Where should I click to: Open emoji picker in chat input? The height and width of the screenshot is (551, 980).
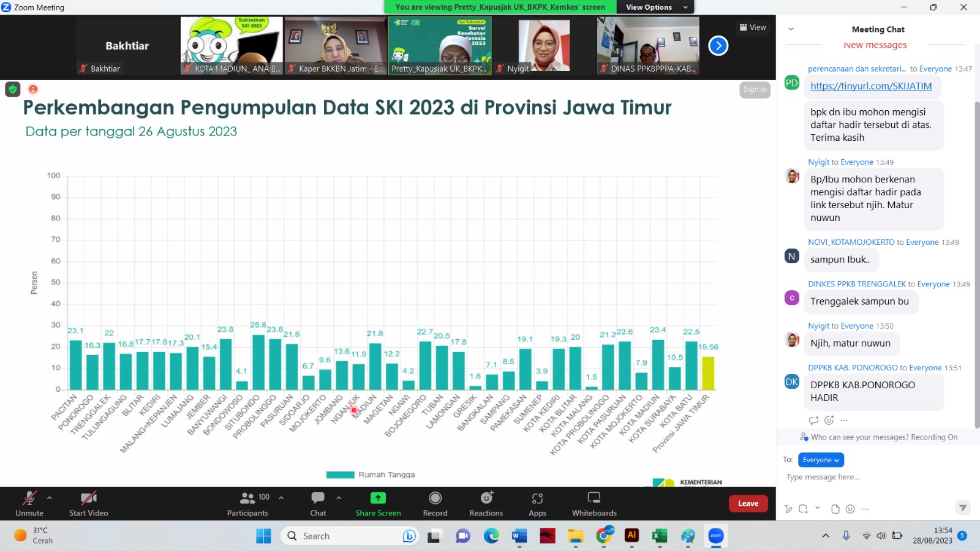[x=850, y=509]
